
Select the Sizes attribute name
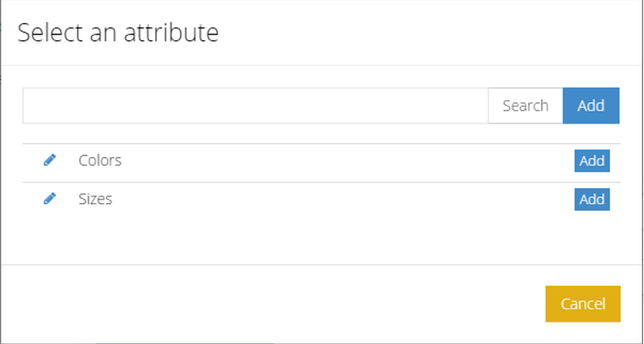(x=95, y=199)
